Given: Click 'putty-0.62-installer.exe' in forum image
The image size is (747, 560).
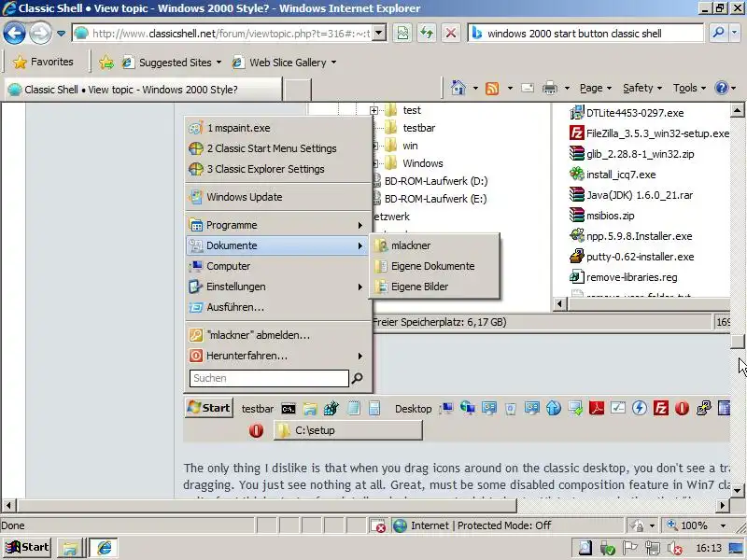Looking at the screenshot, I should point(632,257).
